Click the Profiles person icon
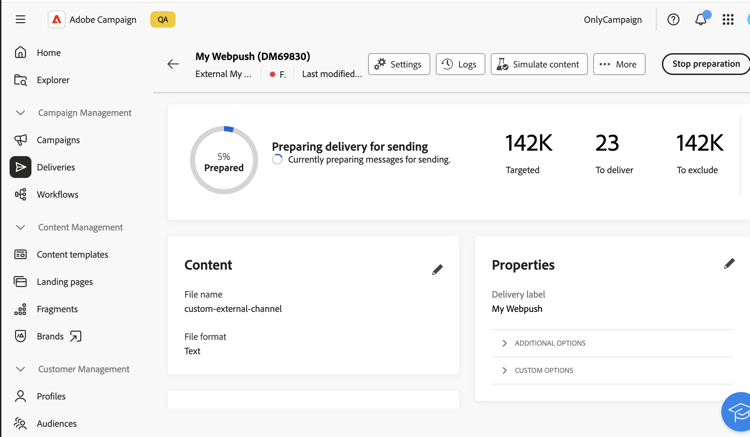Screen dimensions: 750x437 (20, 396)
